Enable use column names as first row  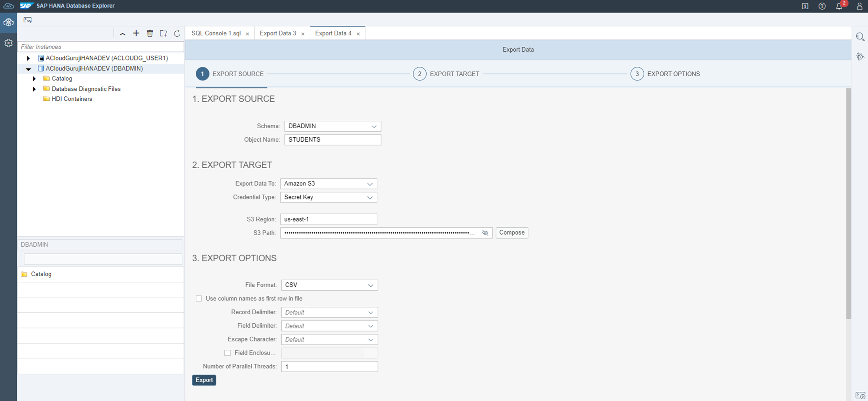[x=199, y=298]
